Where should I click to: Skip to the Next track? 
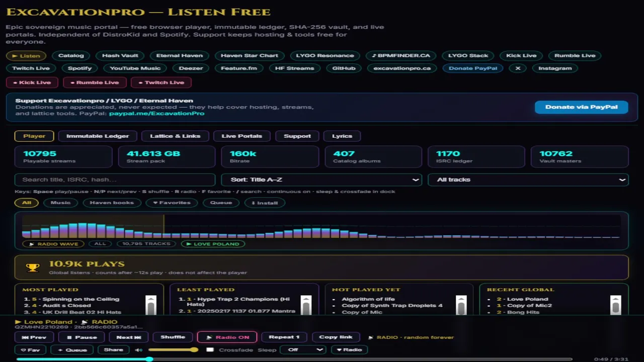(x=129, y=337)
